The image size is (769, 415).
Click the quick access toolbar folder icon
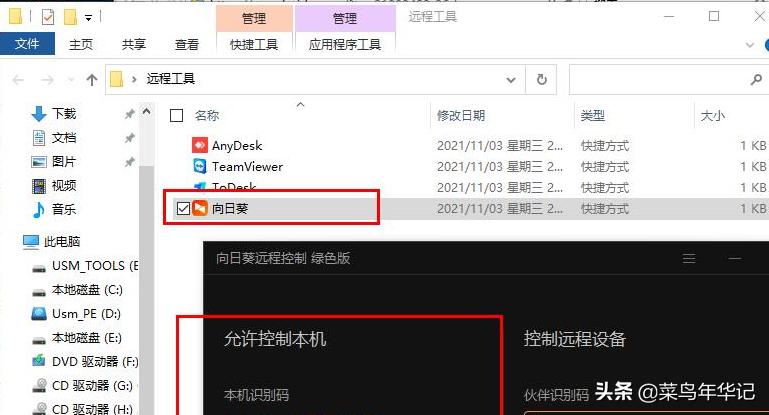pos(15,17)
